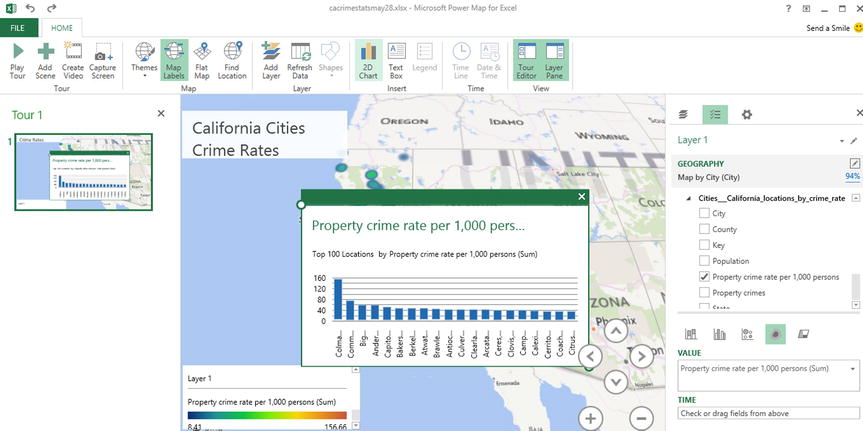Image resolution: width=863 pixels, height=431 pixels.
Task: Toggle the Tour Editor pane
Action: (527, 61)
